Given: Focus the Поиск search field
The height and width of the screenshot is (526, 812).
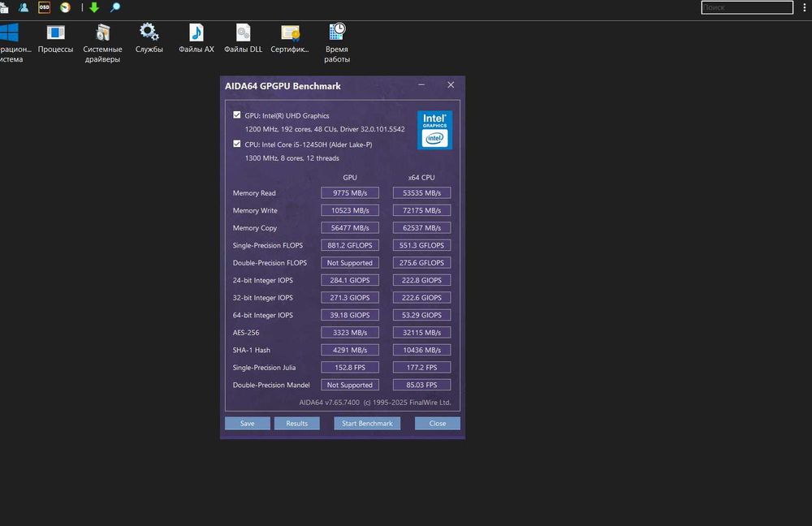Looking at the screenshot, I should point(747,7).
